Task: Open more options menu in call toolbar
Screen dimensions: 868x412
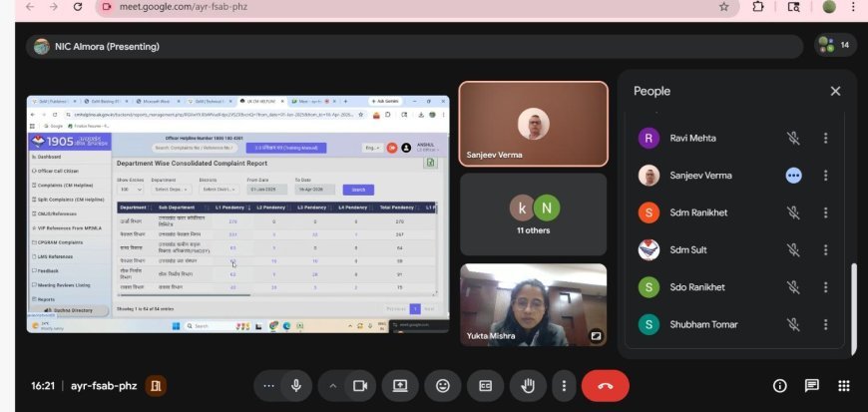Action: (564, 385)
